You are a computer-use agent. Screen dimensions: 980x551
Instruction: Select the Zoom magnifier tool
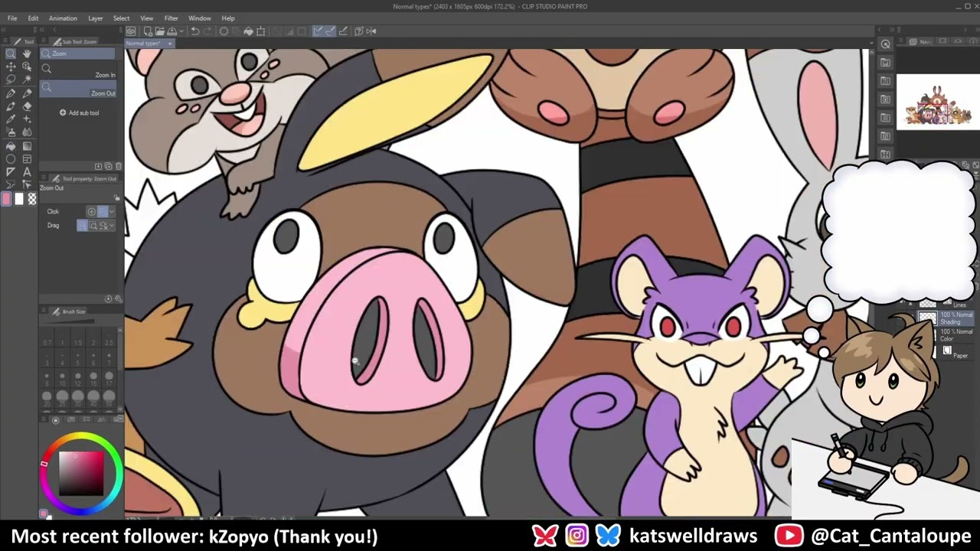tap(11, 54)
